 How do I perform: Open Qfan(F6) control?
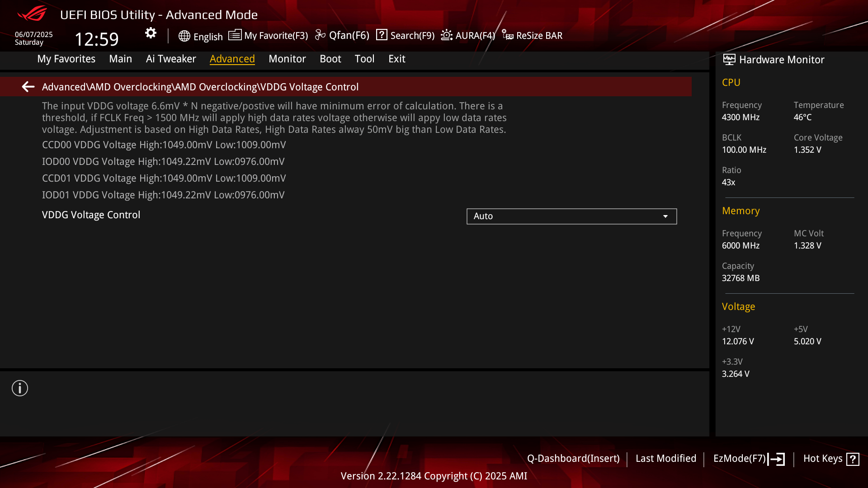tap(349, 35)
